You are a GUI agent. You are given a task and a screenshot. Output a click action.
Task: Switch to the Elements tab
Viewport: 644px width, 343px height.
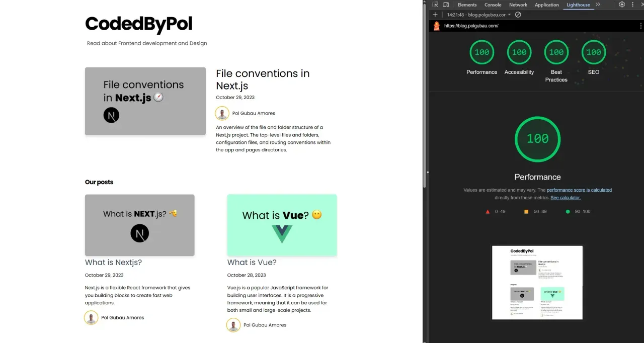467,5
